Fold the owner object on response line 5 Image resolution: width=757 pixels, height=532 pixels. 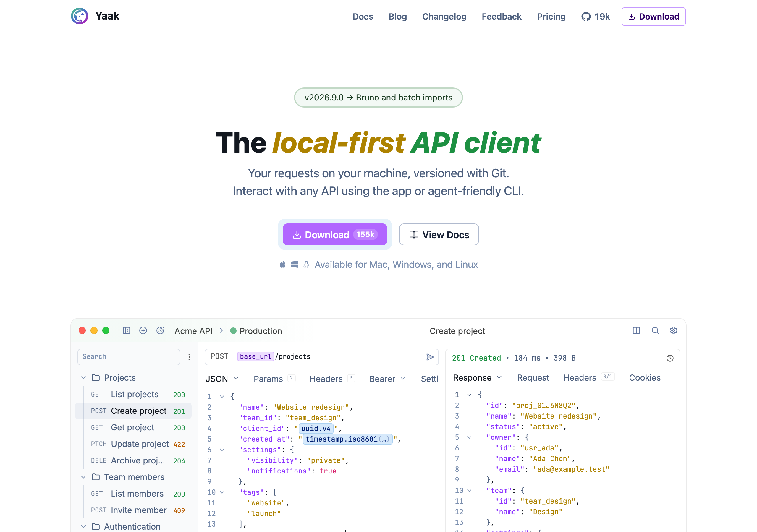pyautogui.click(x=469, y=437)
